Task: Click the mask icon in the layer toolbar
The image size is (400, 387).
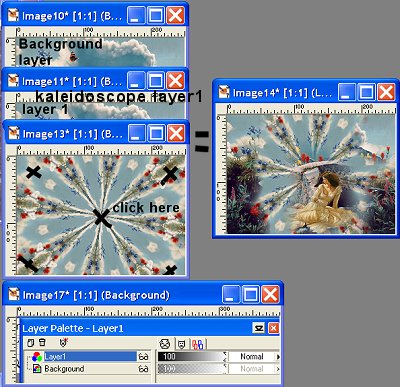Action: [64, 343]
